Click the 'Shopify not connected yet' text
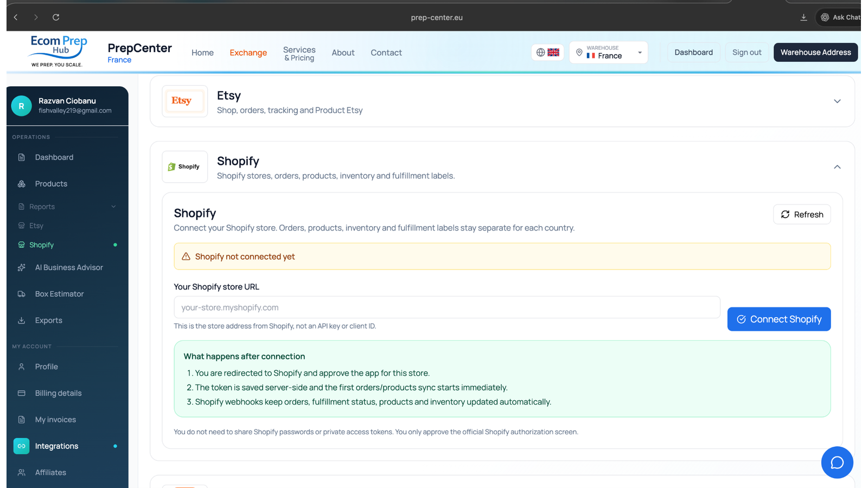This screenshot has height=488, width=868. click(x=245, y=256)
